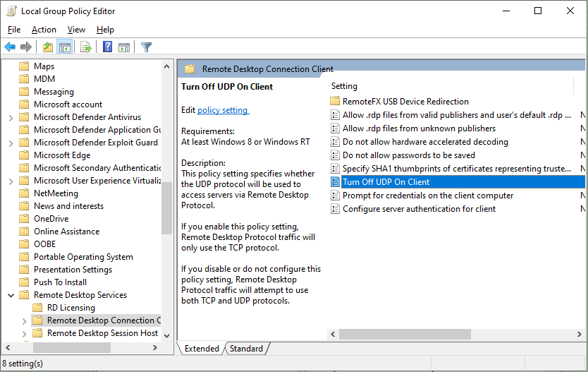Screen dimensions: 588x372
Task: Open Help via the blue question-mark icon
Action: [x=107, y=47]
